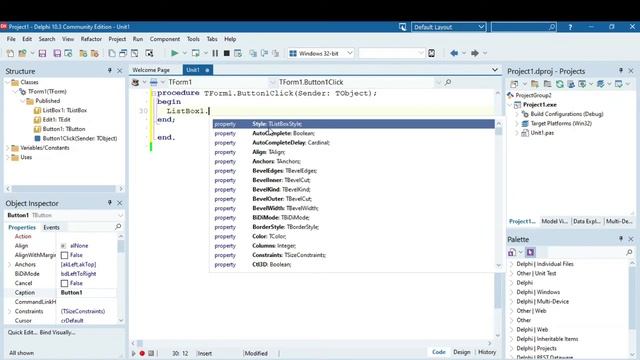Click the Forward navigation arrow in toolbar
The image size is (640, 360).
point(475,53)
